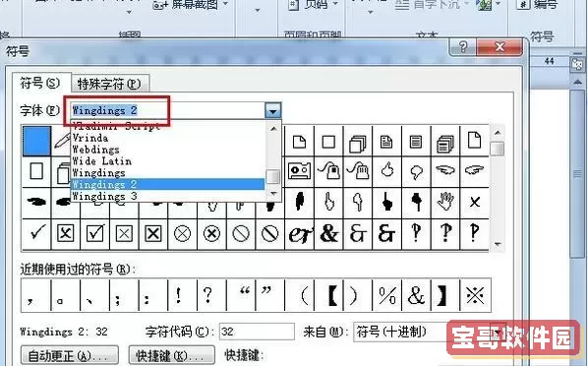Select the boxed check mark symbol

[x=94, y=233]
